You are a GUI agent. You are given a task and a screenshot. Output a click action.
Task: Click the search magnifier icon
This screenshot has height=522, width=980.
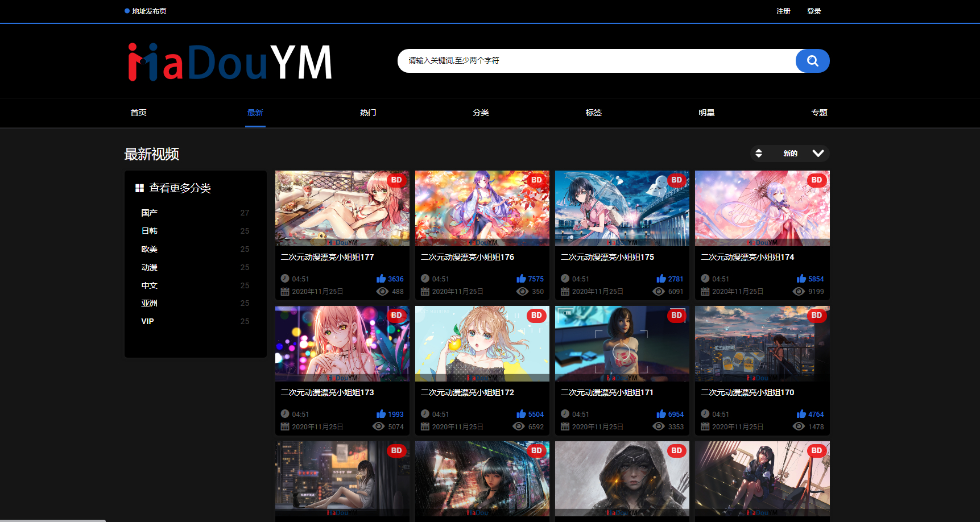pyautogui.click(x=812, y=61)
